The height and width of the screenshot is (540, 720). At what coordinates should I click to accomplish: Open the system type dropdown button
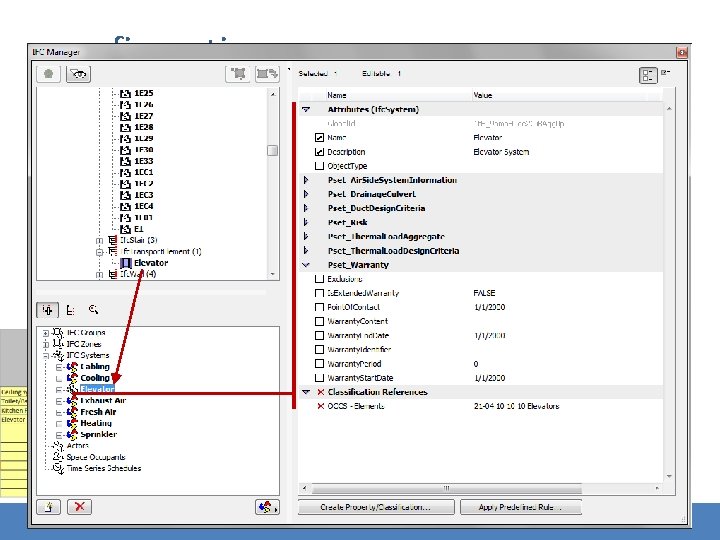tap(267, 507)
